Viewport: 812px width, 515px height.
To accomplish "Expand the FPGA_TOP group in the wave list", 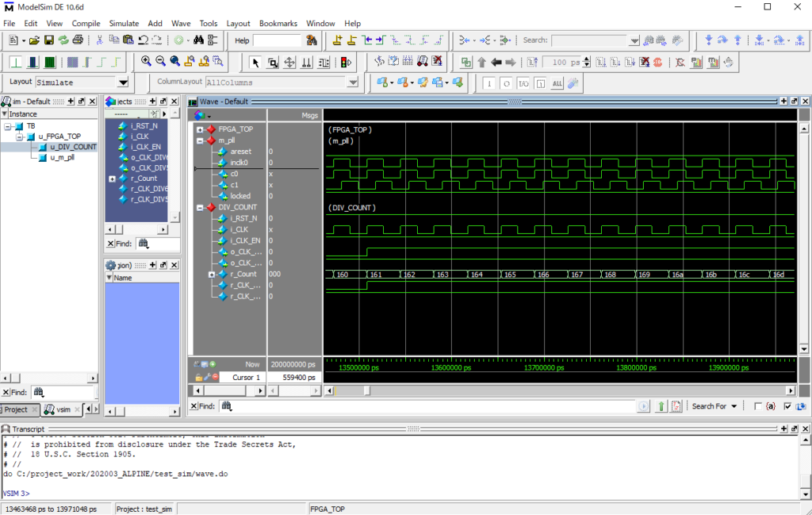I will (x=201, y=129).
